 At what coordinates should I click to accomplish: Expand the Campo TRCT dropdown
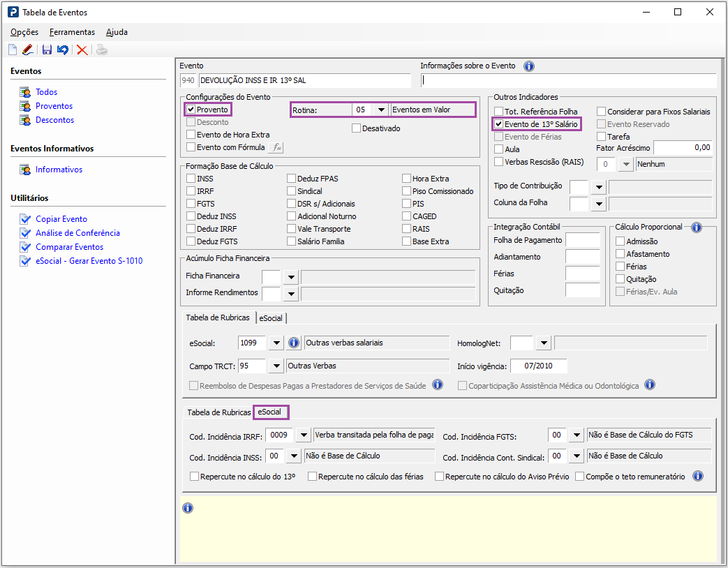coord(276,366)
